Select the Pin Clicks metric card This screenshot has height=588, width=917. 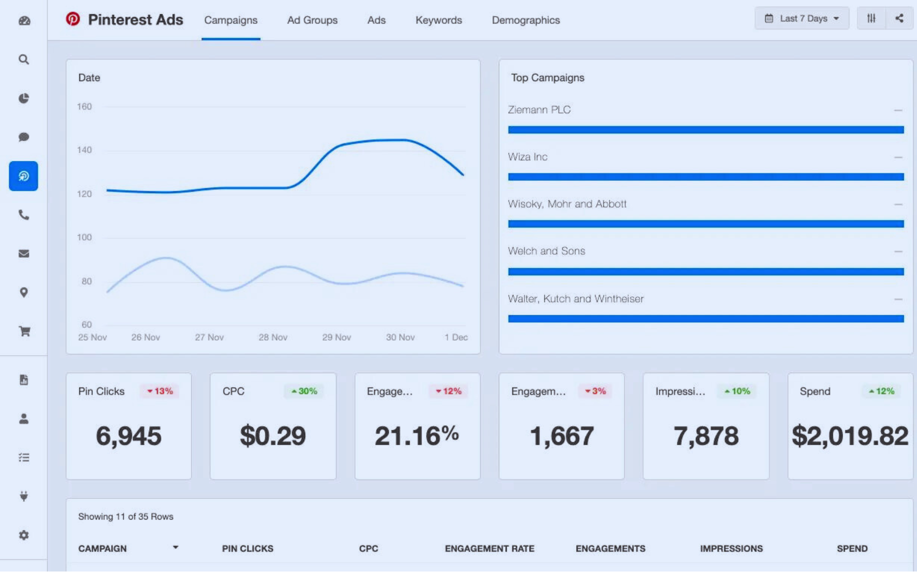(x=129, y=426)
